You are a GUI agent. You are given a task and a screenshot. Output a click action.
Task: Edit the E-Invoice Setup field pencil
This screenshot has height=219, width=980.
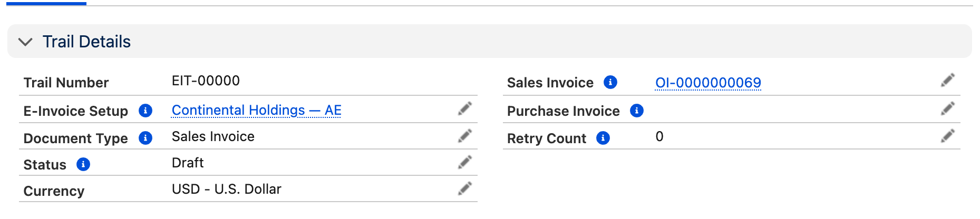click(x=465, y=109)
